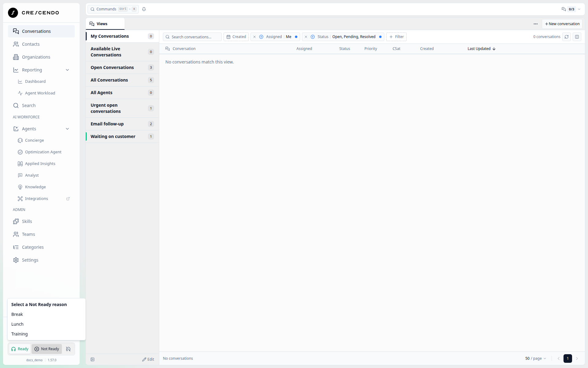Remove the Assigned filter
This screenshot has height=368, width=588.
(254, 37)
